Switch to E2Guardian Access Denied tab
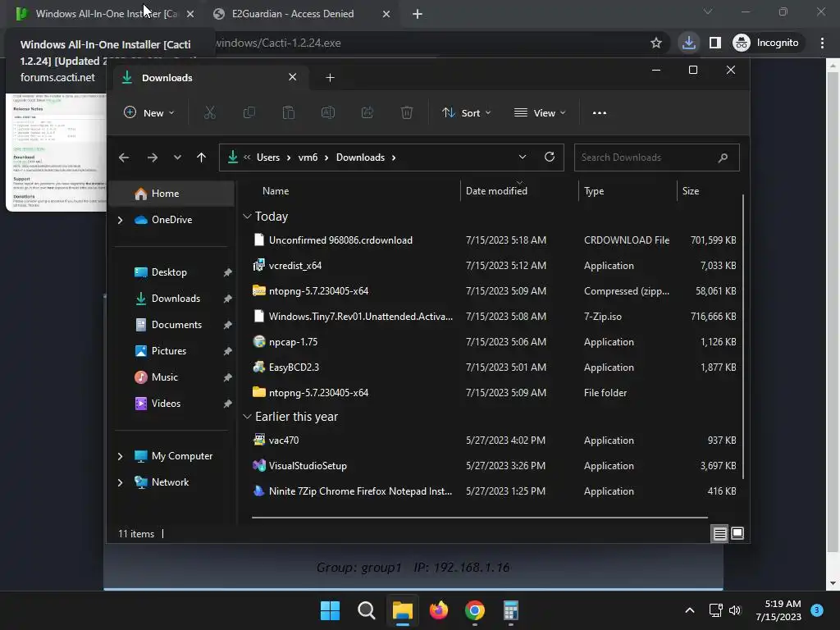 tap(293, 14)
